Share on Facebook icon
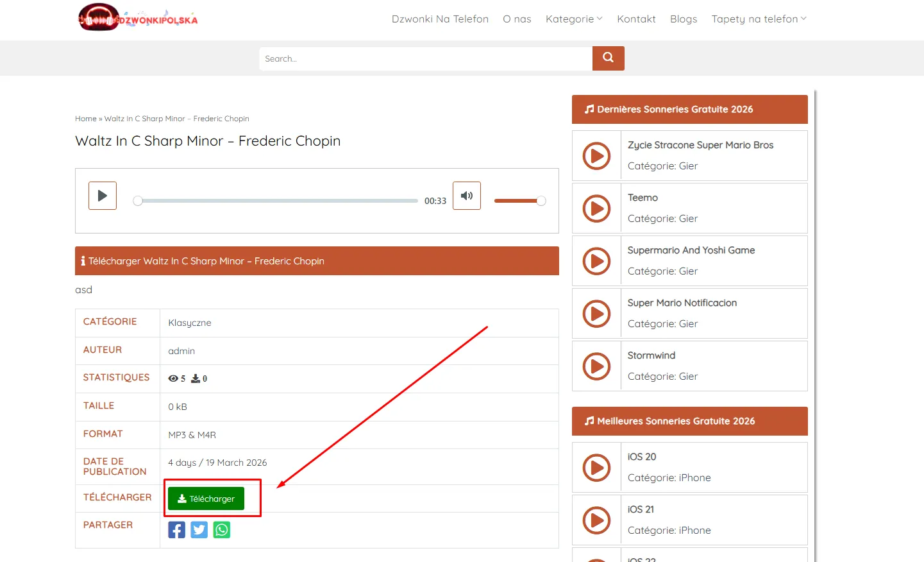Image resolution: width=924 pixels, height=562 pixels. 177,530
